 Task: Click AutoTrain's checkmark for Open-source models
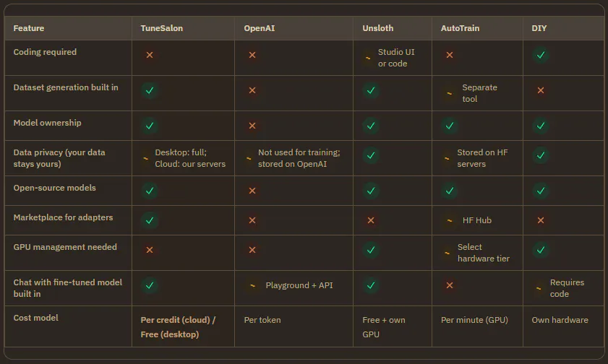point(450,191)
